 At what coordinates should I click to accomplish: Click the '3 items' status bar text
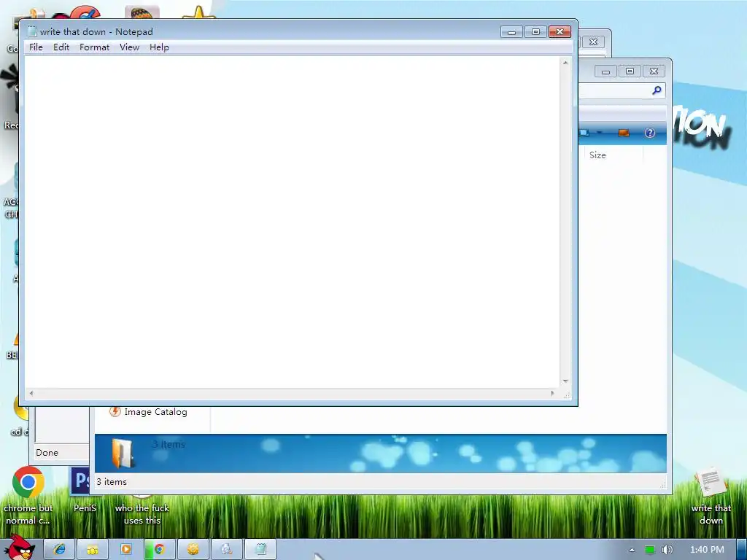pyautogui.click(x=112, y=482)
